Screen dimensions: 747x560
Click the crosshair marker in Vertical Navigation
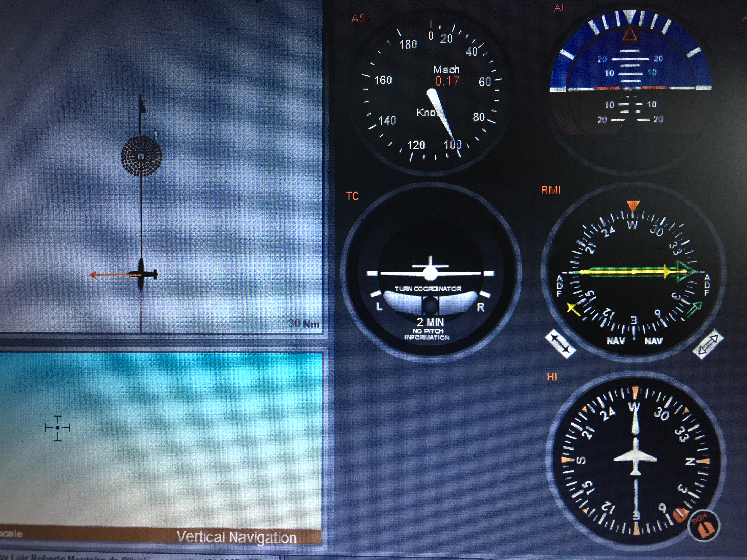point(57,428)
